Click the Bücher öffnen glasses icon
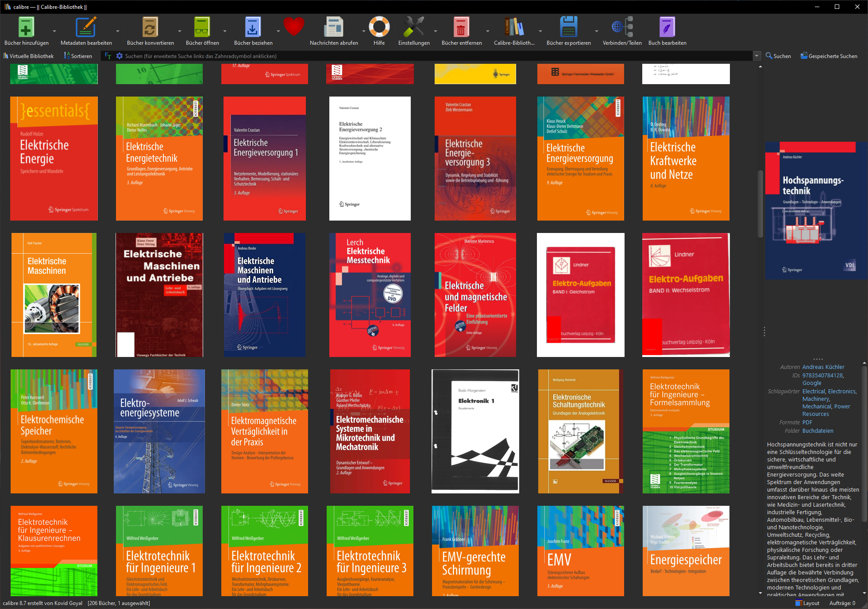This screenshot has height=609, width=868. pos(202,27)
